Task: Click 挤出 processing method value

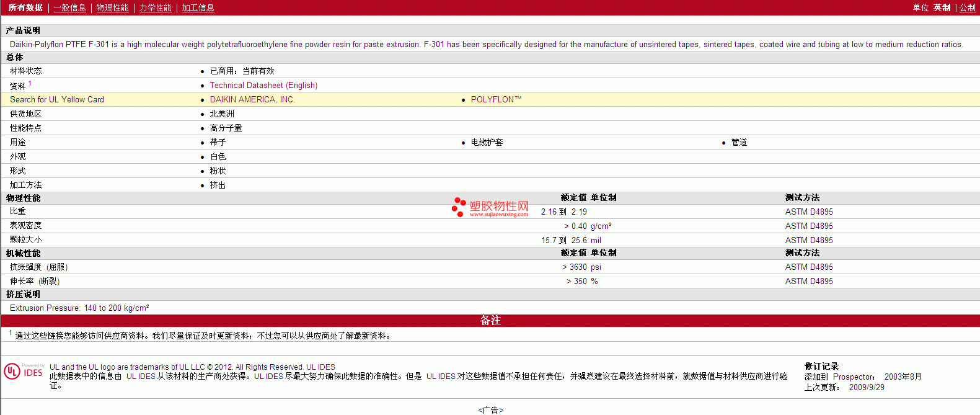Action: 218,185
